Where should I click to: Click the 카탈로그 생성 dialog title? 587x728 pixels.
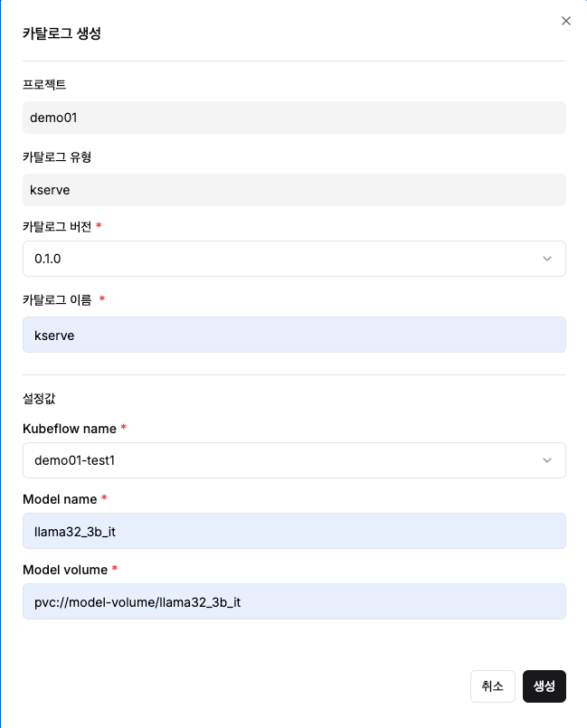coord(62,33)
